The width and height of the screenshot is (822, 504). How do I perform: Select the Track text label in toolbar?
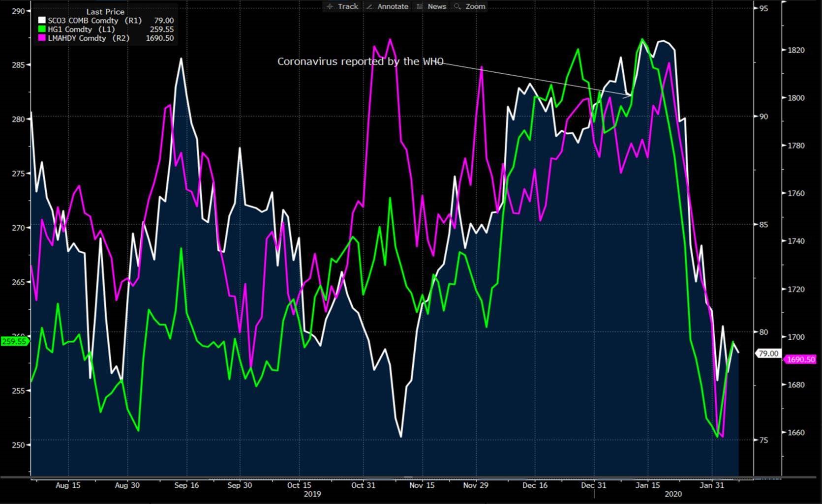(348, 6)
